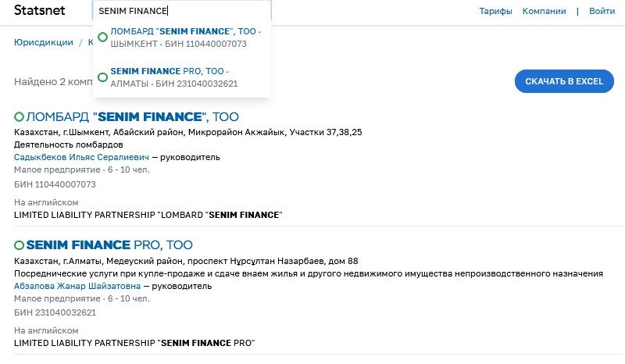
Task: Open the Компании menu item
Action: pos(545,12)
